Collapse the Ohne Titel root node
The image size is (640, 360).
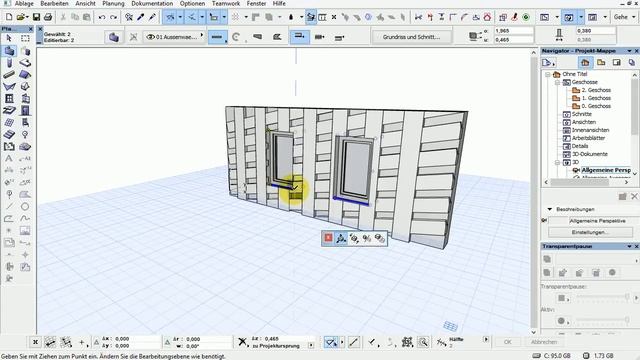(x=548, y=74)
